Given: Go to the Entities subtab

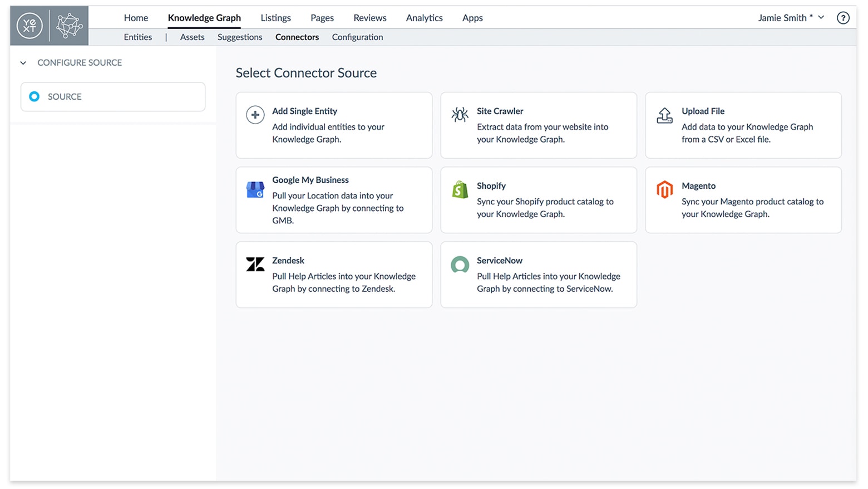Looking at the screenshot, I should pos(137,37).
